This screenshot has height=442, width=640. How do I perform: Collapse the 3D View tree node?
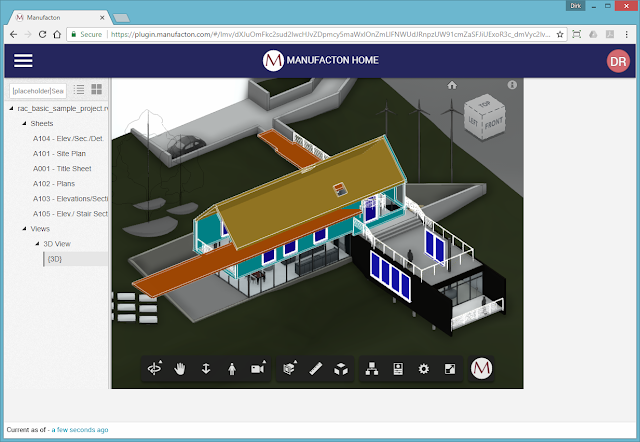pos(37,244)
